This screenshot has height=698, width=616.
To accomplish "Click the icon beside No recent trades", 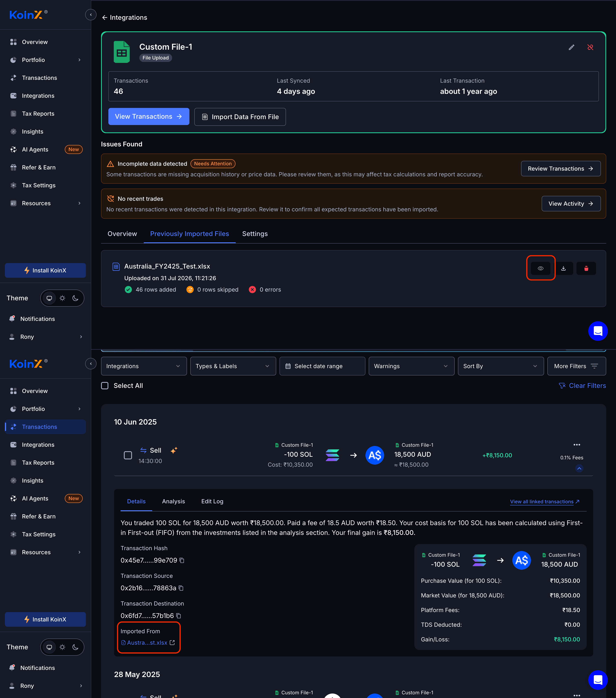I will (110, 199).
